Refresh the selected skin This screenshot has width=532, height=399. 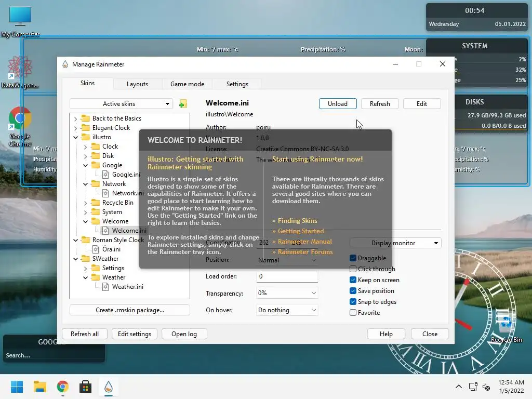[380, 104]
